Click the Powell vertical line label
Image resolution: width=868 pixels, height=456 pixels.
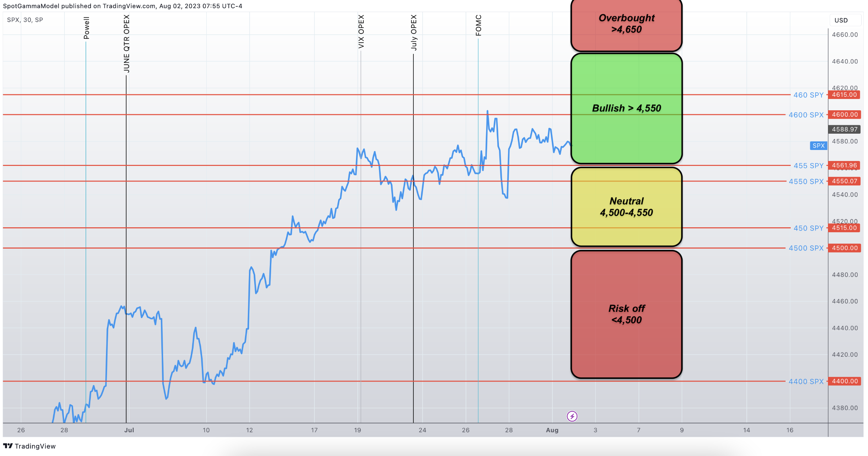coord(86,28)
